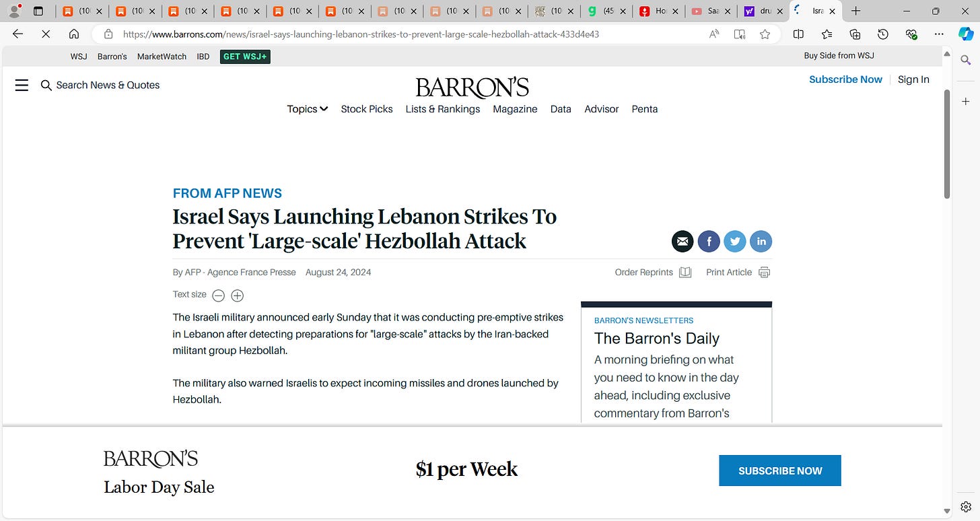
Task: Open the browser profile avatar
Action: click(13, 11)
